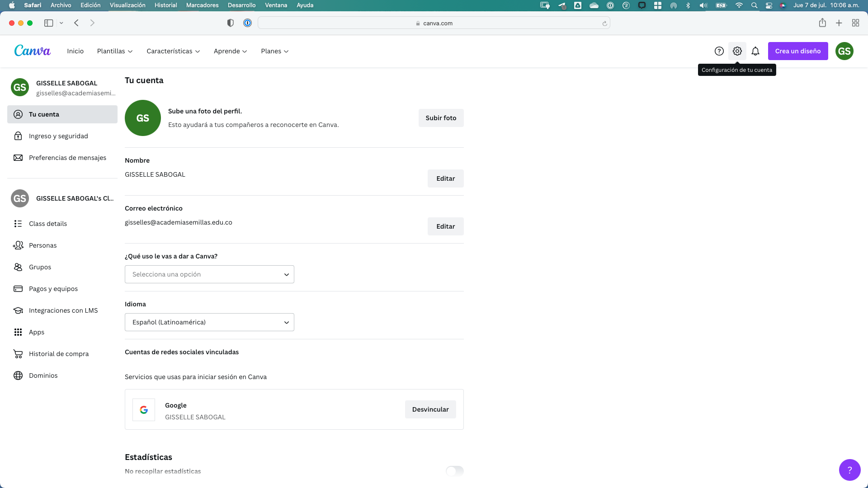Open the Selecciona una opción dropdown
The image size is (868, 488).
click(209, 274)
